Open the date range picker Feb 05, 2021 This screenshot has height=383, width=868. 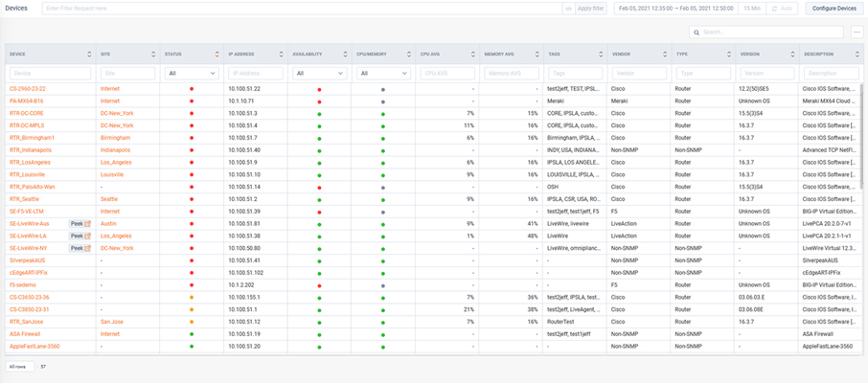coord(676,9)
